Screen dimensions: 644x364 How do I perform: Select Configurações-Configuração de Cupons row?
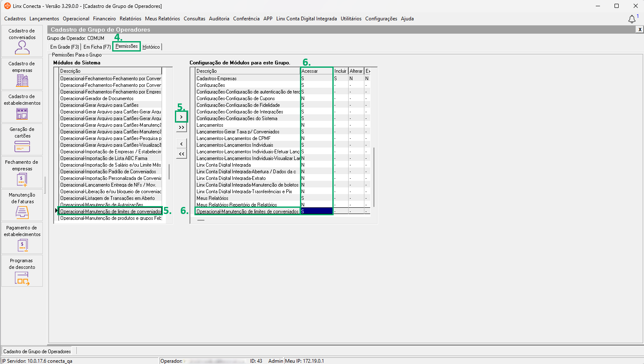coord(248,98)
